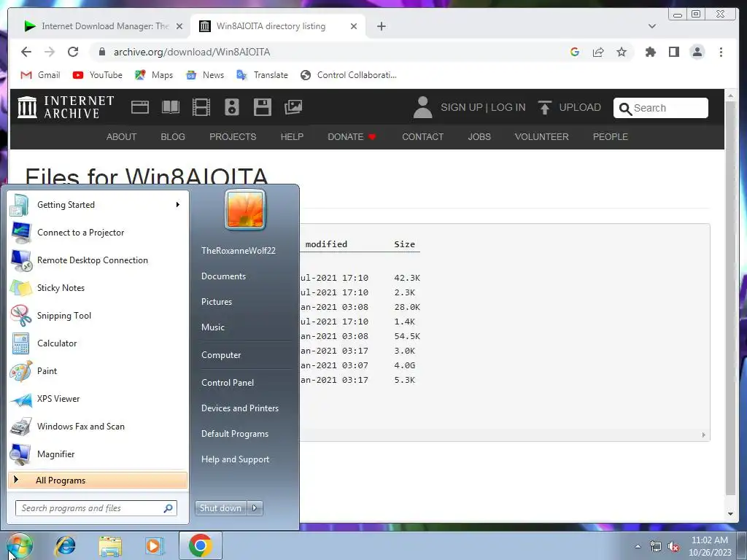Open Chrome tab search dropdown

click(x=651, y=26)
